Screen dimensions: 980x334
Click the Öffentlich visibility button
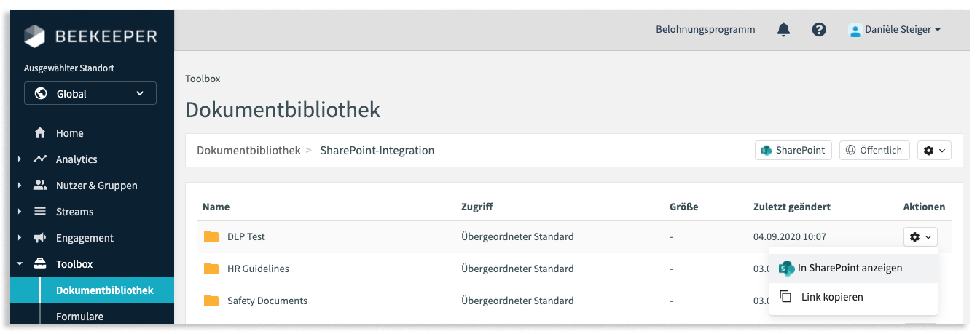coord(874,150)
